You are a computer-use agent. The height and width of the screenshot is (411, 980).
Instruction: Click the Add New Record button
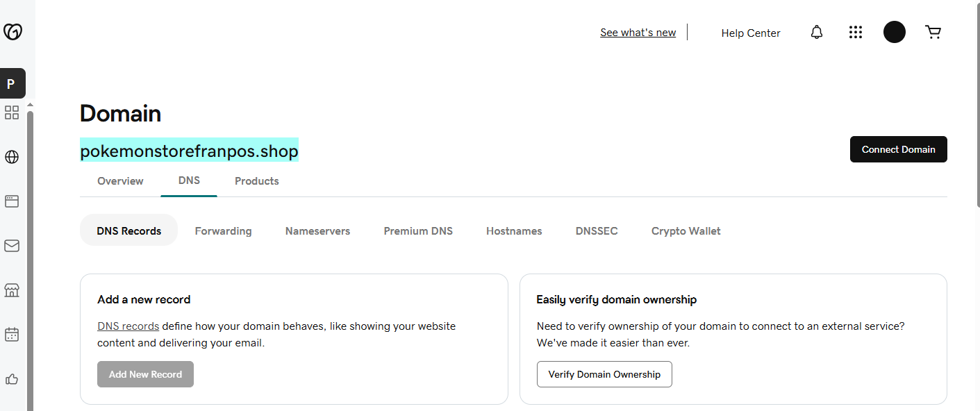(x=145, y=374)
